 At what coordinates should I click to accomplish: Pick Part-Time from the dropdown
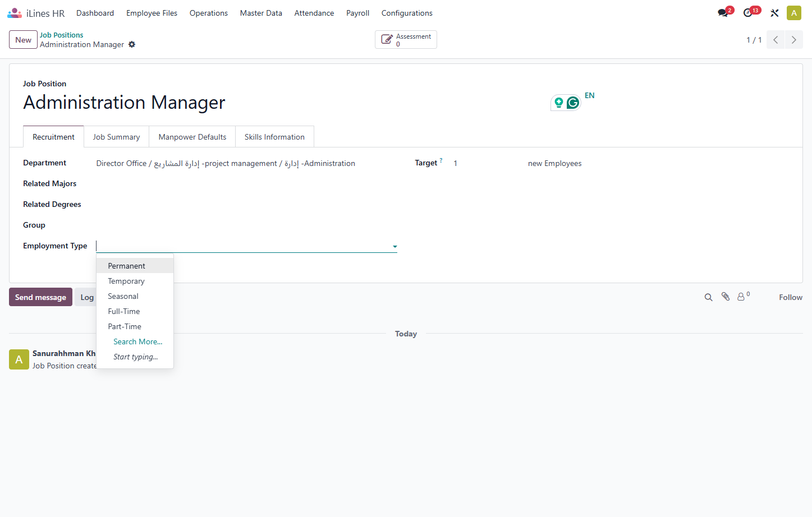coord(135,326)
